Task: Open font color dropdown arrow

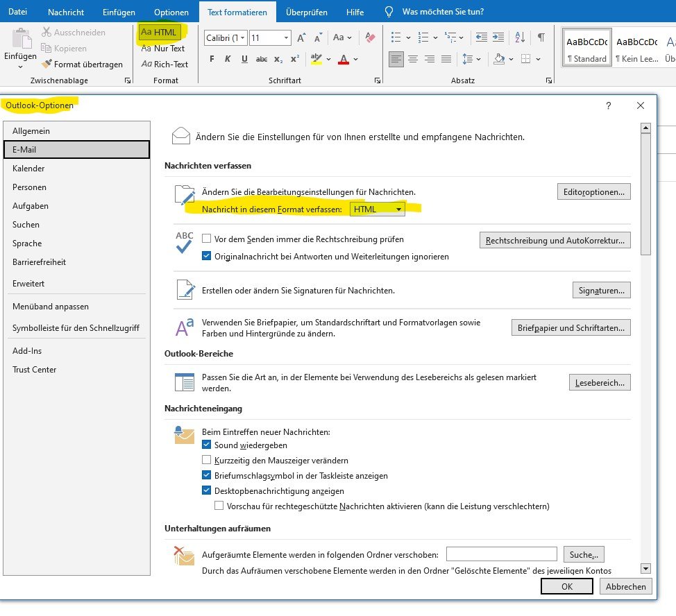Action: click(x=355, y=59)
